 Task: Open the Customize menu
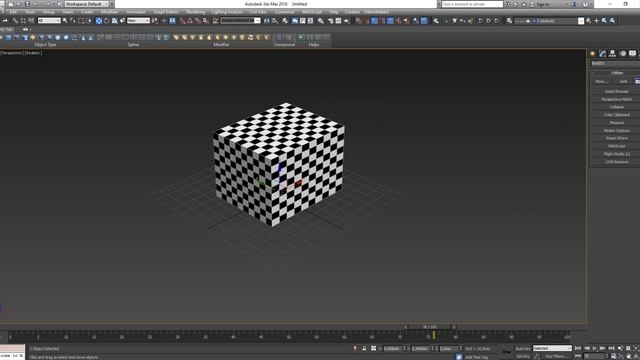point(284,12)
